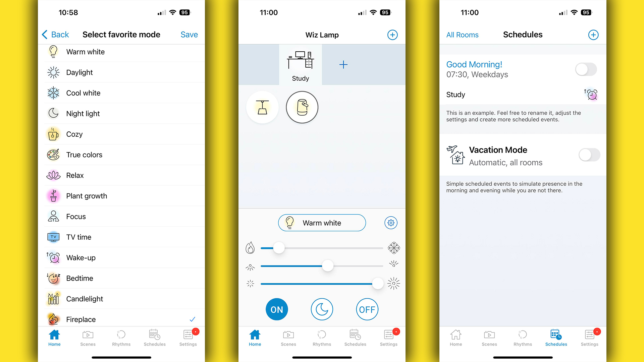Select the Fireplace lighting mode
The width and height of the screenshot is (644, 362).
tap(80, 319)
